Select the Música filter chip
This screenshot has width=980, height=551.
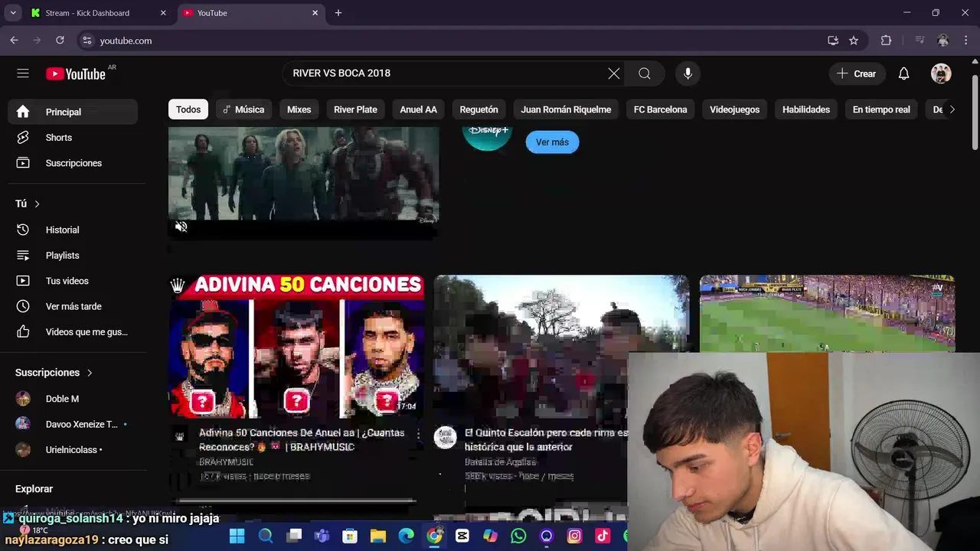243,109
